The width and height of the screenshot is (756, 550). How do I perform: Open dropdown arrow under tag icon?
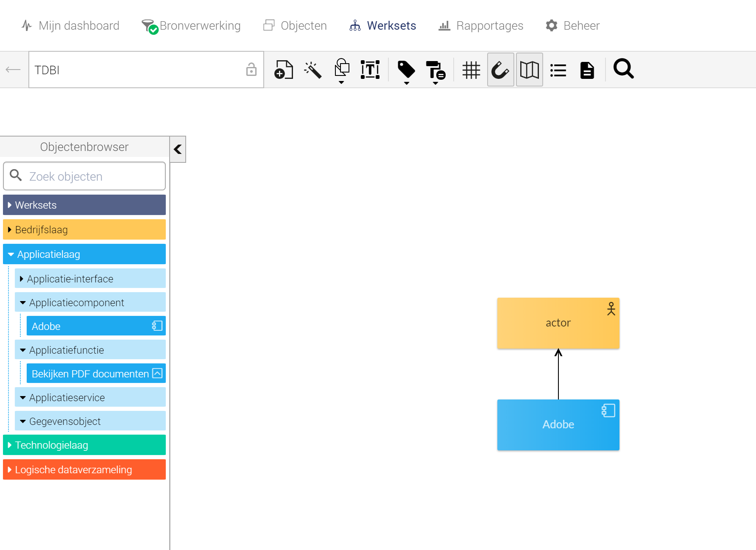click(x=407, y=83)
